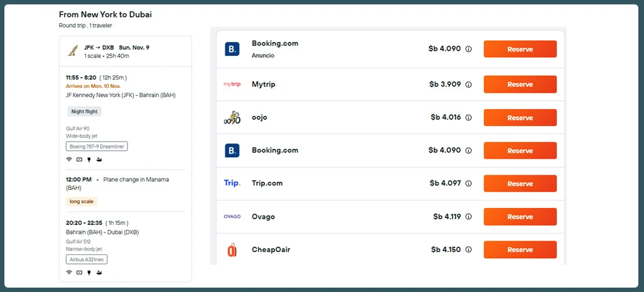The image size is (644, 292).
Task: Click the CheapOair provider name
Action: tap(271, 250)
